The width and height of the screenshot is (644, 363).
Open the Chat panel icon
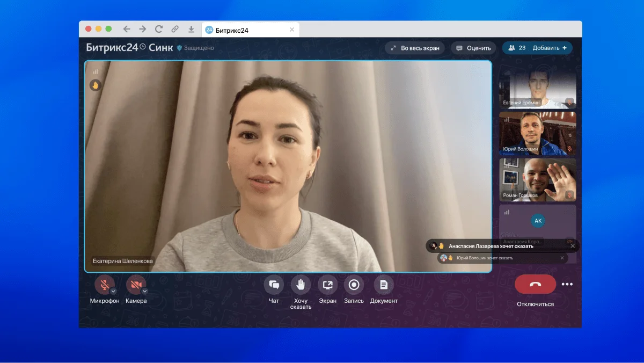coord(274,285)
